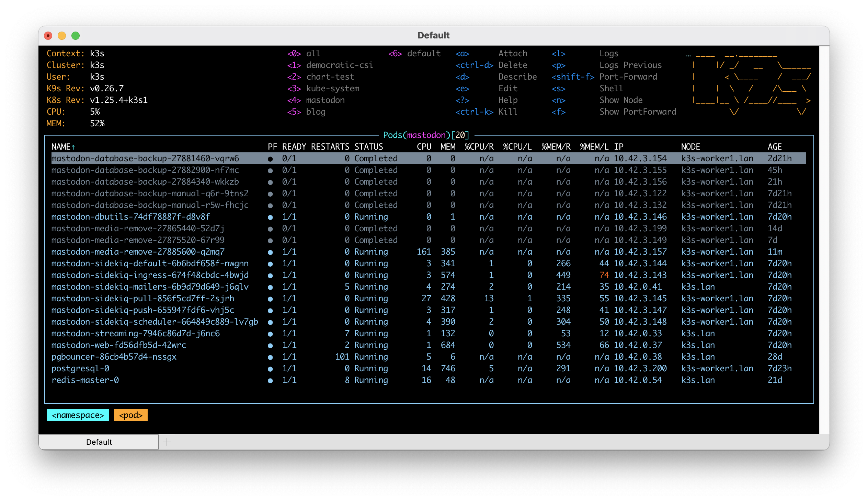The width and height of the screenshot is (868, 501).
Task: Click the RESTARTS value 101 for pgbouncer
Action: pyautogui.click(x=342, y=357)
